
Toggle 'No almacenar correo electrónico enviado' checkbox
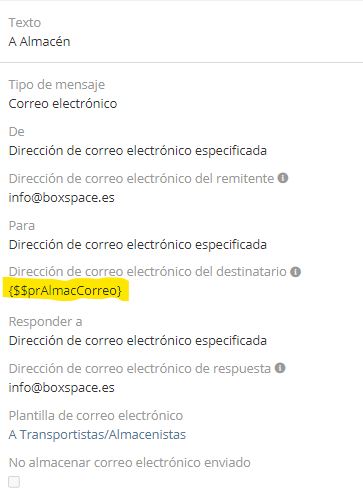[x=14, y=482]
